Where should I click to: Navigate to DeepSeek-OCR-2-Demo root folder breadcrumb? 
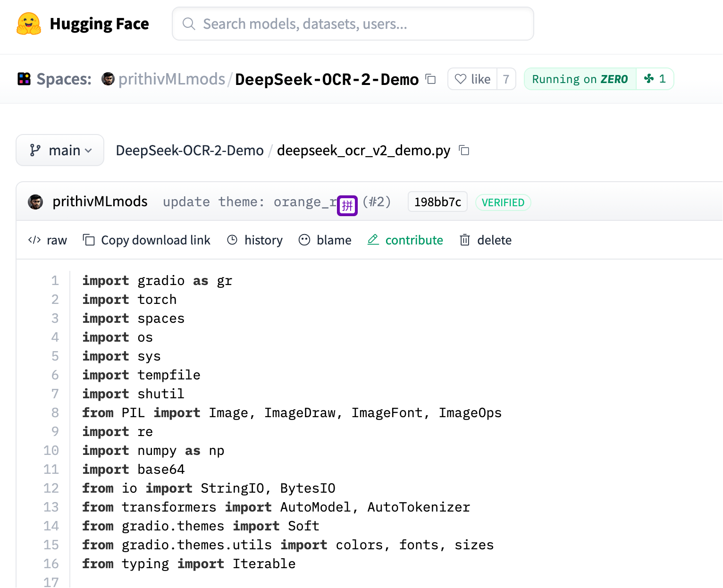190,150
